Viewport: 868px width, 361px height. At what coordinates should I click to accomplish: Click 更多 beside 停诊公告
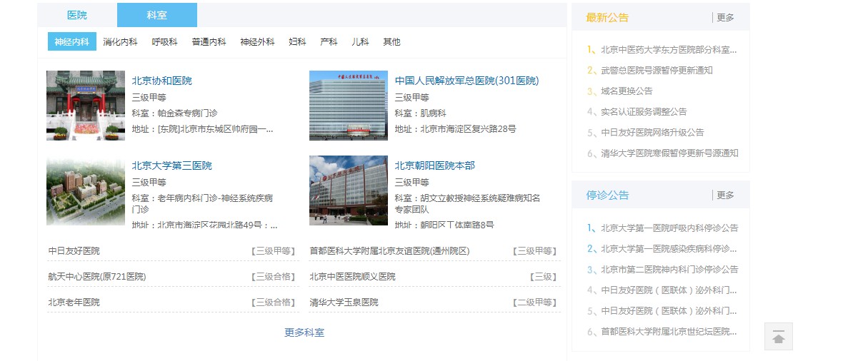coord(725,195)
